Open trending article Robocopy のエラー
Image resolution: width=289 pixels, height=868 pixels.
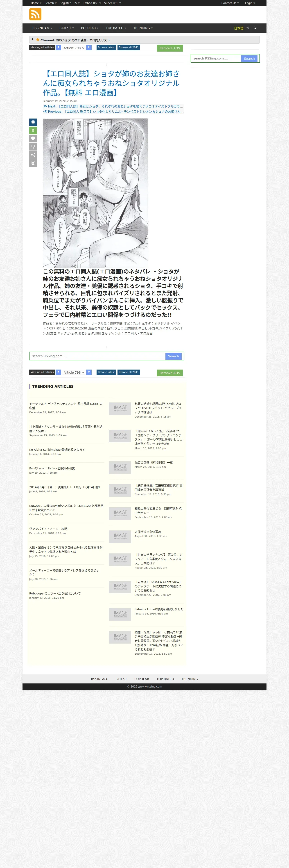pos(55,593)
